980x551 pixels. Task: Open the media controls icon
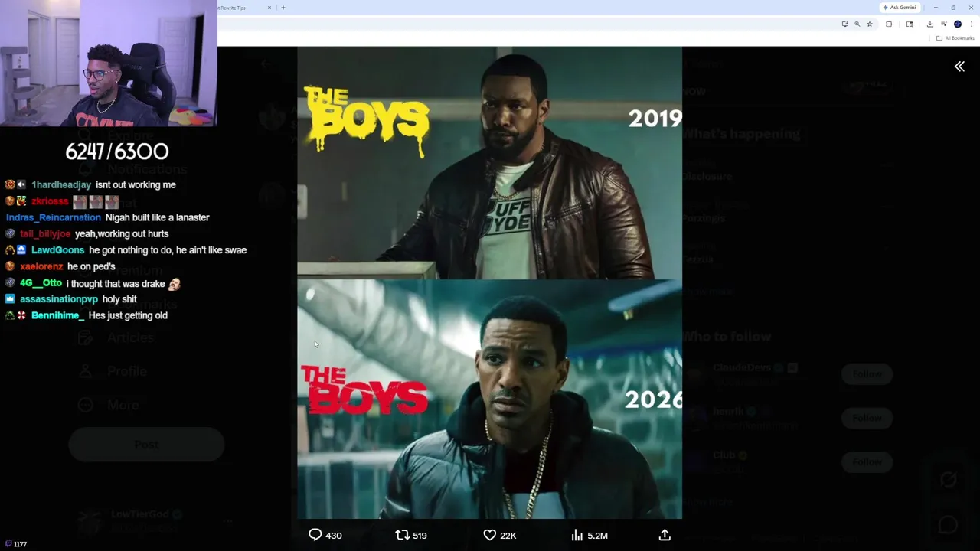943,24
